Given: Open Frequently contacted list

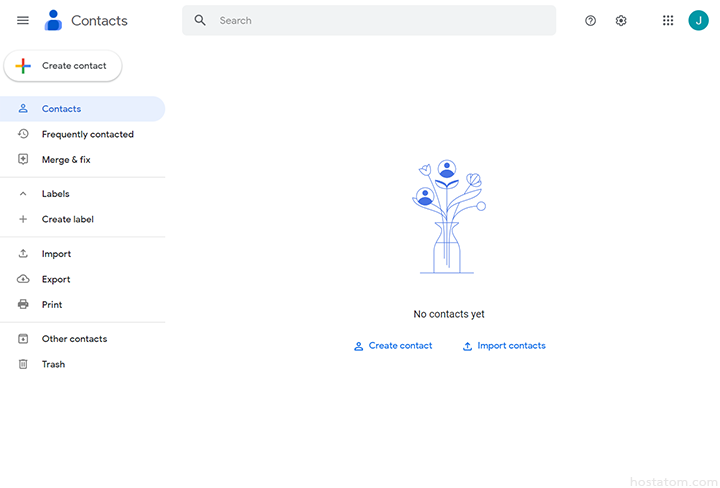Looking at the screenshot, I should point(87,134).
